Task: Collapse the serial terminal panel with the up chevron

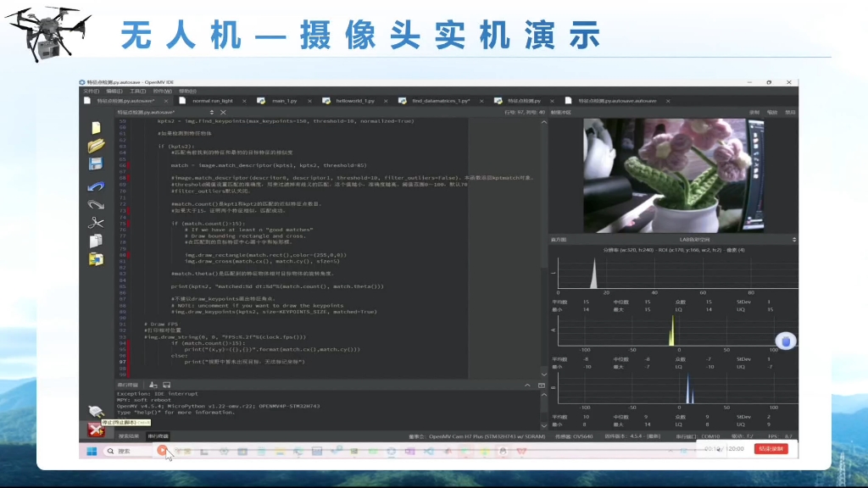Action: [x=527, y=385]
